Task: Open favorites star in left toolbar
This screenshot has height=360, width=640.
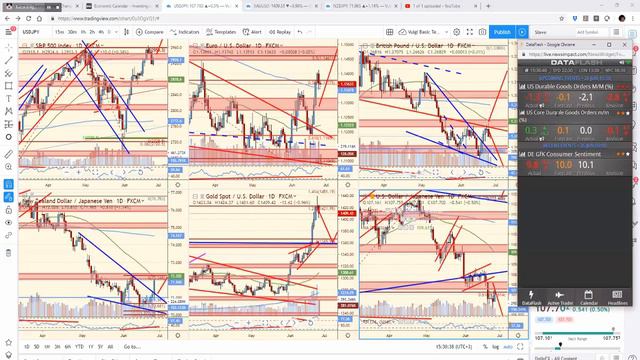Action: pos(9,342)
